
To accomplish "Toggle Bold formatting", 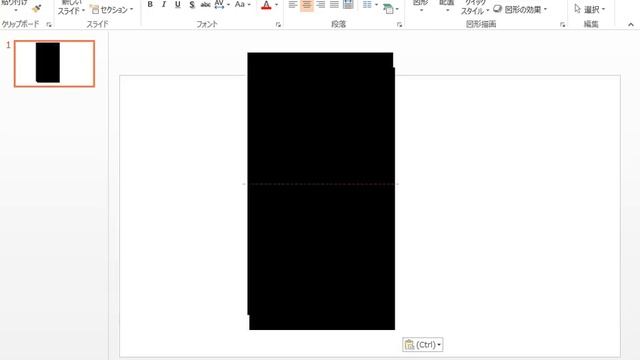I will pos(150,4).
